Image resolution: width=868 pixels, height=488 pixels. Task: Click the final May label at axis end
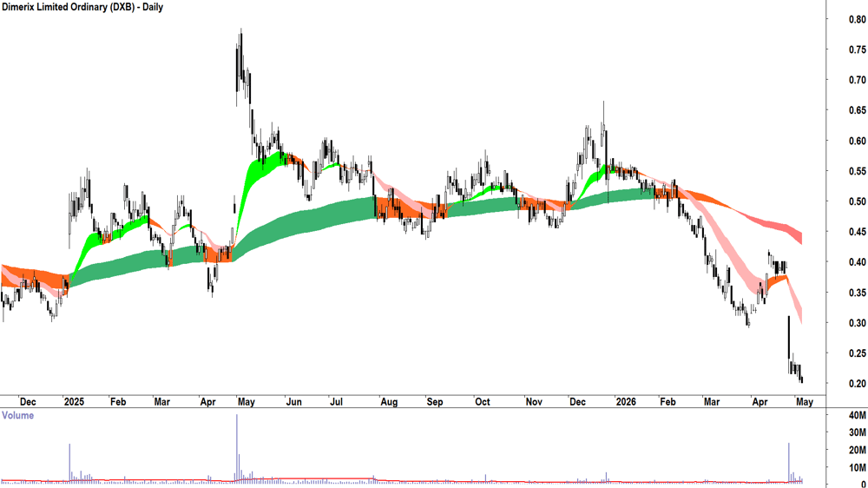coord(805,401)
